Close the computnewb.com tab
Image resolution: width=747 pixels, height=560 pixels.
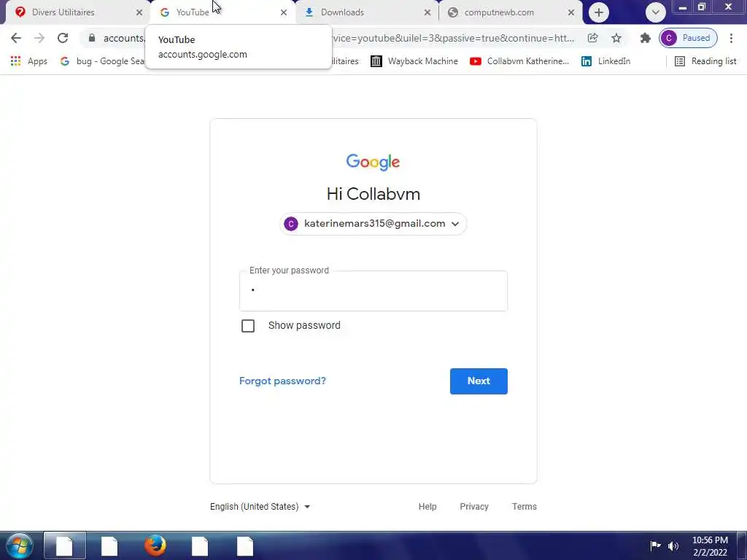(x=570, y=12)
